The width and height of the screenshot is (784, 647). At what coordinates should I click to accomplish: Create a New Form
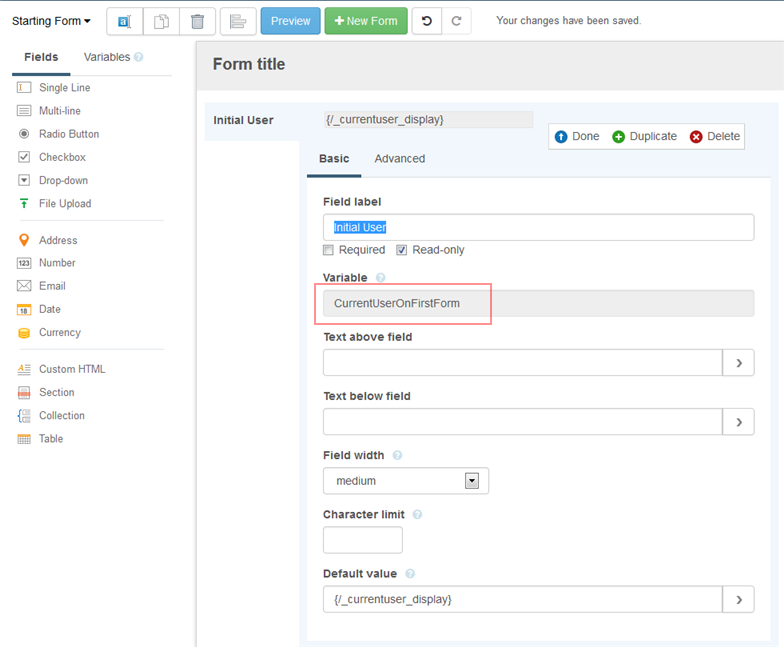pyautogui.click(x=366, y=21)
